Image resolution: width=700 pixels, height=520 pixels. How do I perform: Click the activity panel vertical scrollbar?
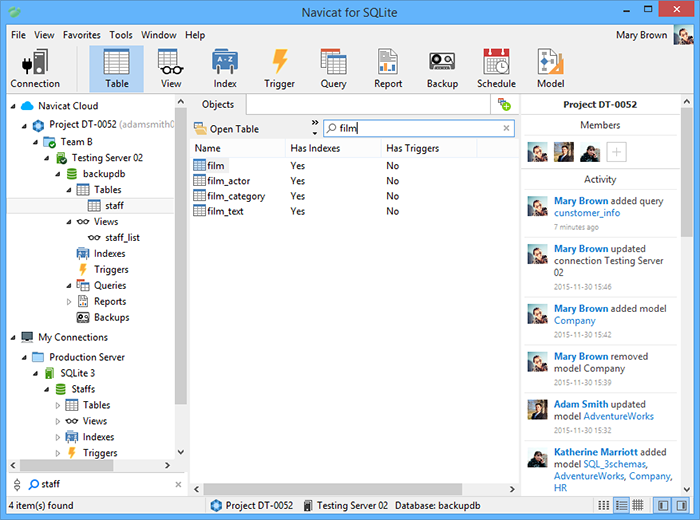coord(687,174)
